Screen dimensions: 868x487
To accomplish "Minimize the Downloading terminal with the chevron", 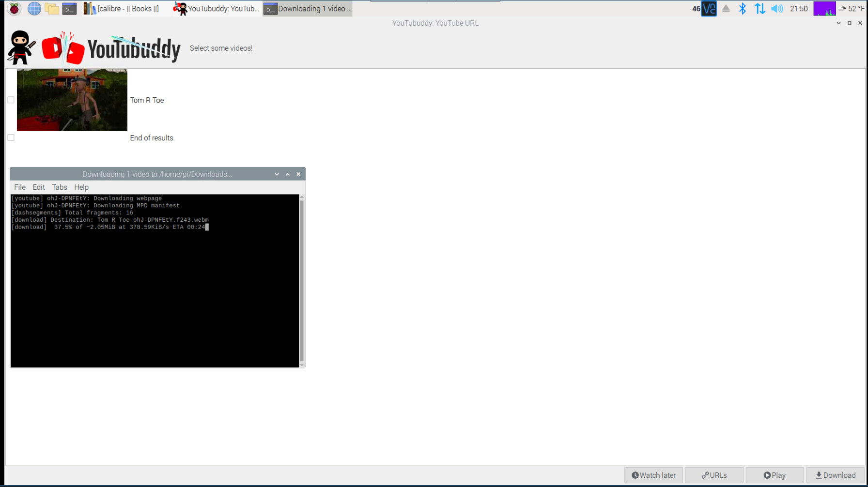I will 277,174.
